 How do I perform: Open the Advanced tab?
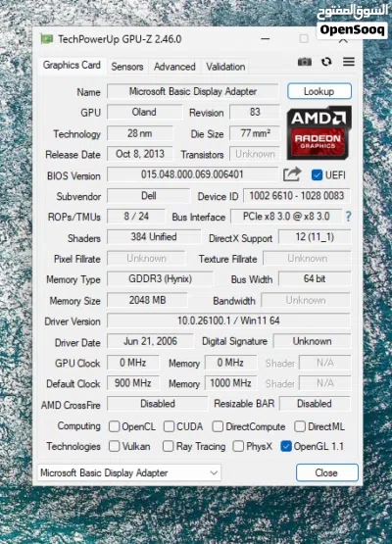coord(174,67)
